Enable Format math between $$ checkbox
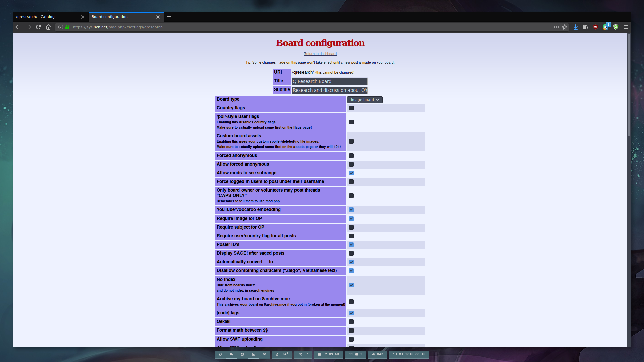 click(351, 330)
